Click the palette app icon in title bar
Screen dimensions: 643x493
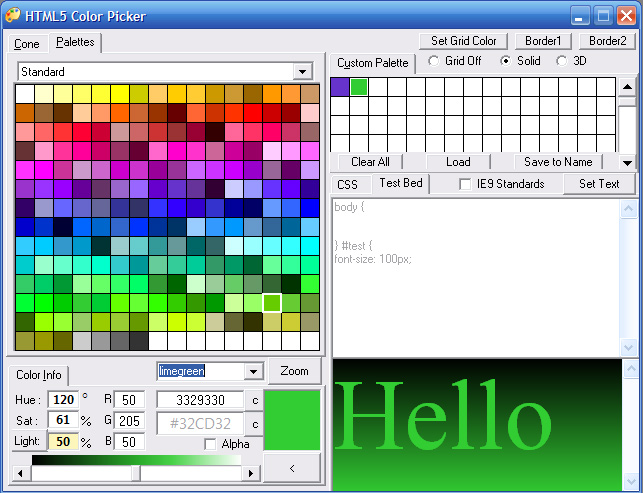[x=12, y=16]
